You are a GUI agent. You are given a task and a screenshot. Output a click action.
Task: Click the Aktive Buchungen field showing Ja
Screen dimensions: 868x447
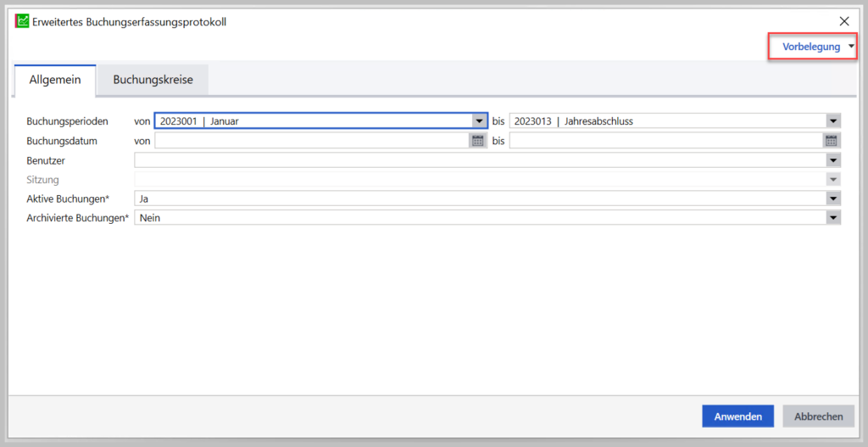(x=479, y=198)
